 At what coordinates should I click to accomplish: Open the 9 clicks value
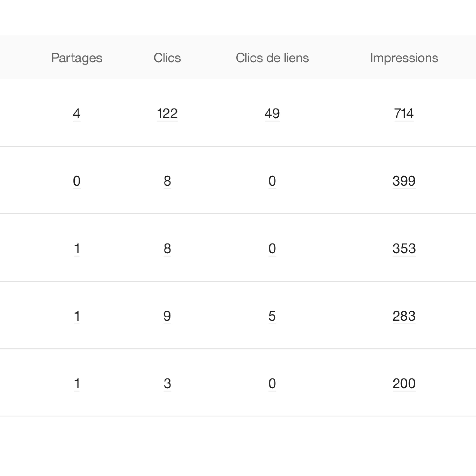167,316
